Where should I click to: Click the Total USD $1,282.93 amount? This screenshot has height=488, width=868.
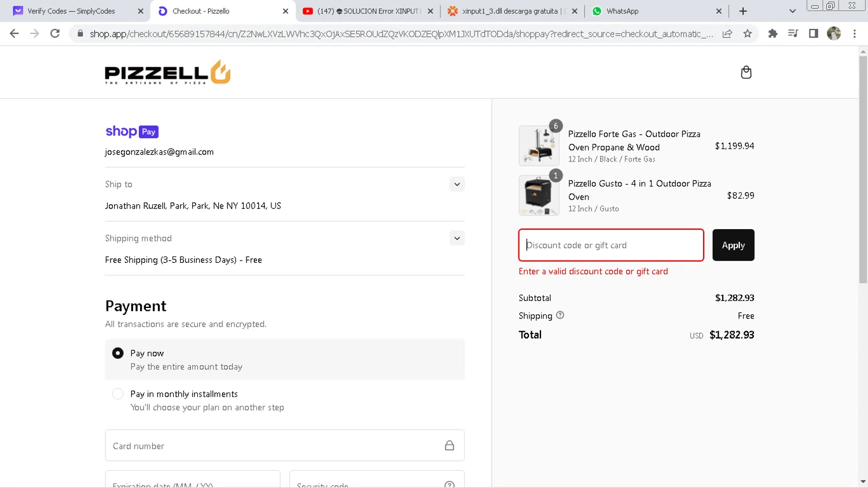click(731, 335)
